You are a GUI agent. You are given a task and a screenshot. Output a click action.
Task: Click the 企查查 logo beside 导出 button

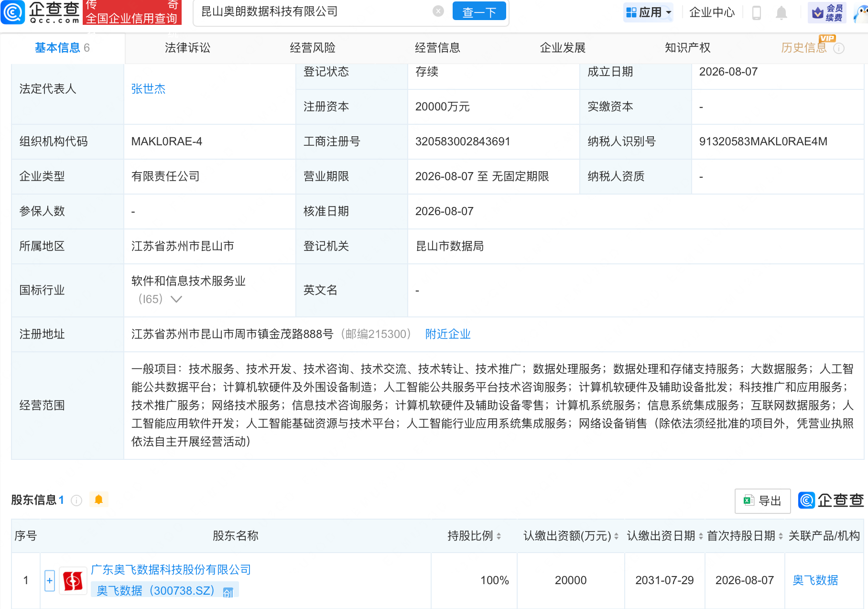[x=831, y=500]
